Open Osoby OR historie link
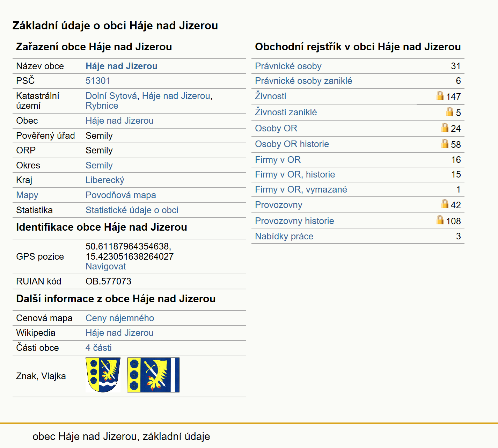 (292, 144)
